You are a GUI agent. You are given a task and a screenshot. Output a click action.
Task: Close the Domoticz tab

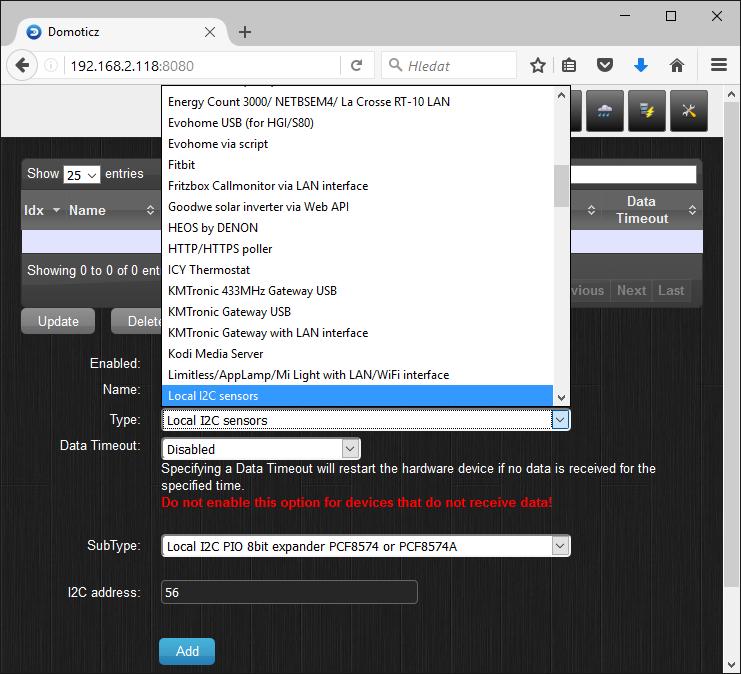pyautogui.click(x=210, y=32)
